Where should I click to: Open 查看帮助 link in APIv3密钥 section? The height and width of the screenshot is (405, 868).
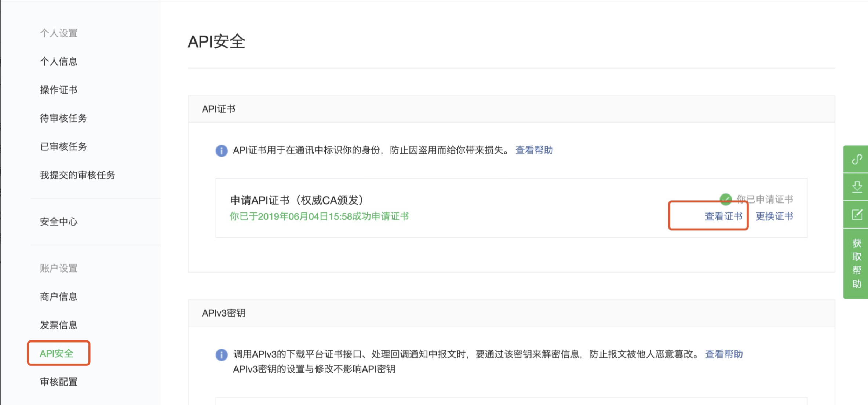(723, 354)
